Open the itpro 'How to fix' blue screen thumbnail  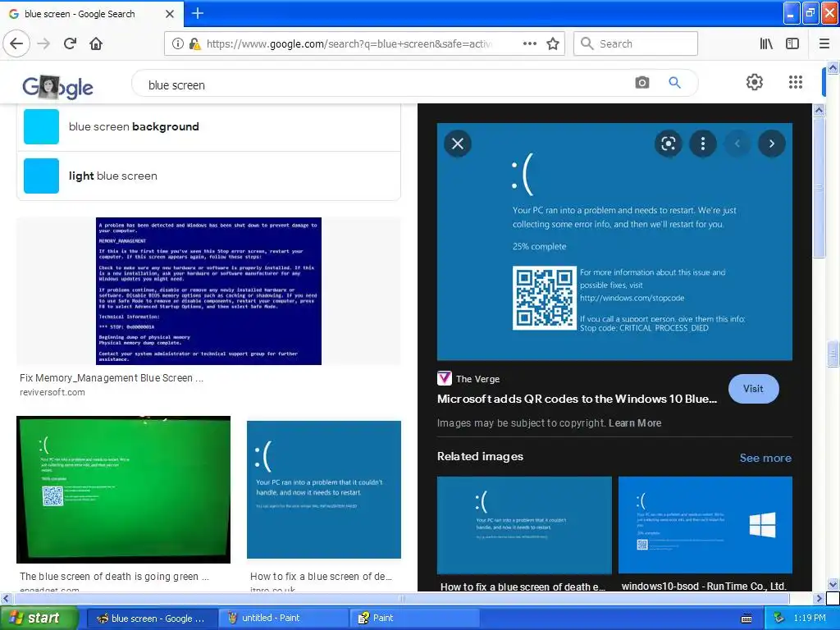tap(323, 490)
